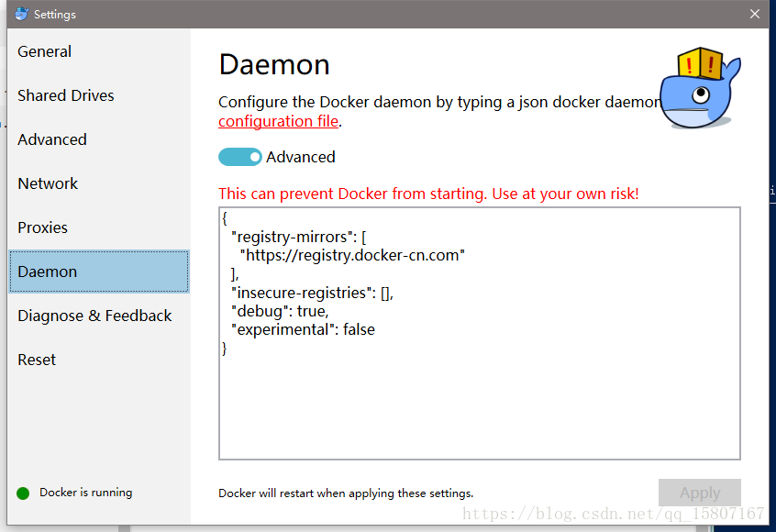Click the "insecure-registries" line

[x=312, y=293]
